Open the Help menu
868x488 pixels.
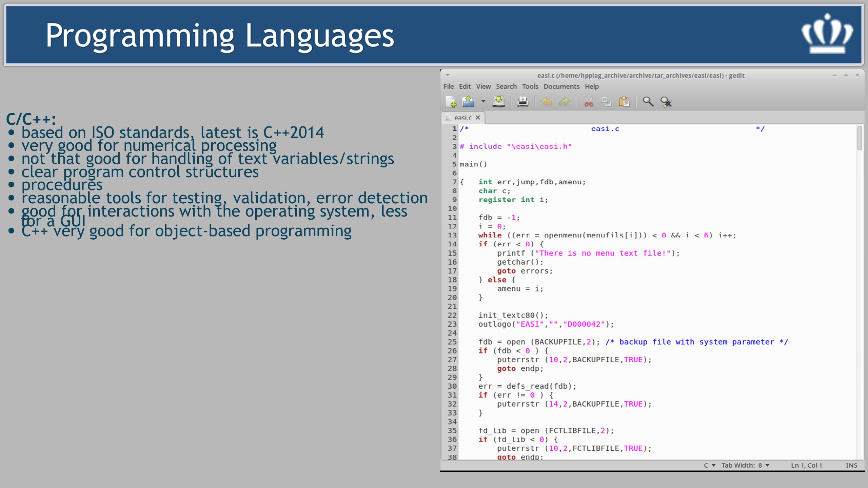click(592, 86)
